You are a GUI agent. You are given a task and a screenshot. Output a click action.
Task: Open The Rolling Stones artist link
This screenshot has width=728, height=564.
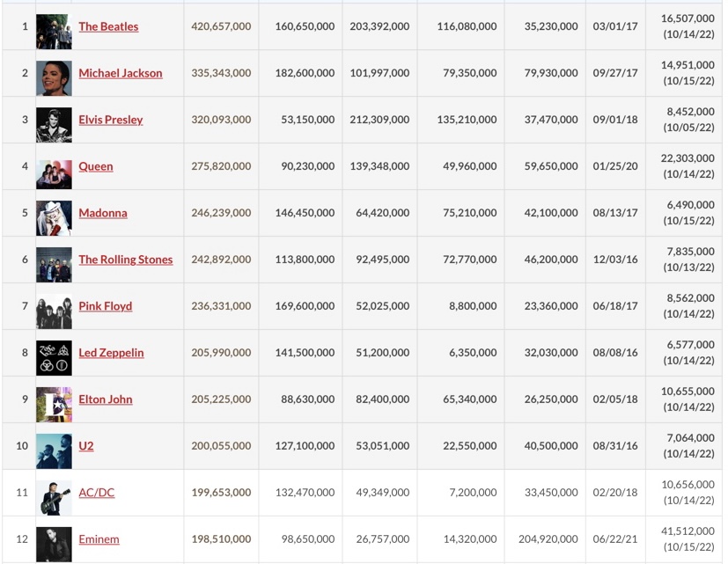pos(125,260)
